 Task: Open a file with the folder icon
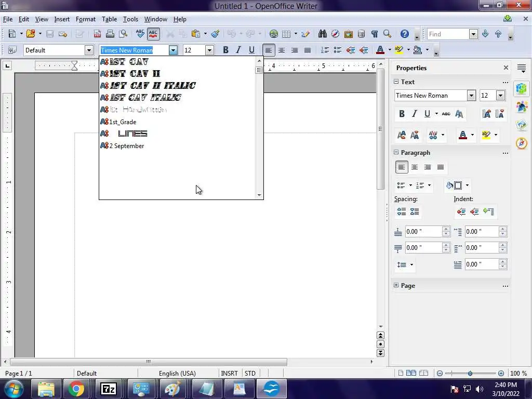coord(31,34)
